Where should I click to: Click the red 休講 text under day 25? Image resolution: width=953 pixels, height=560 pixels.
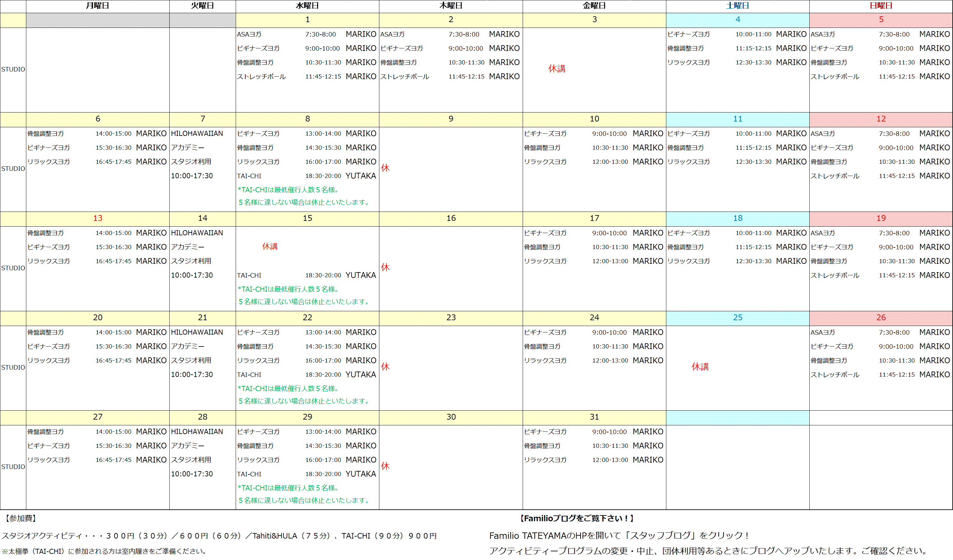point(700,367)
